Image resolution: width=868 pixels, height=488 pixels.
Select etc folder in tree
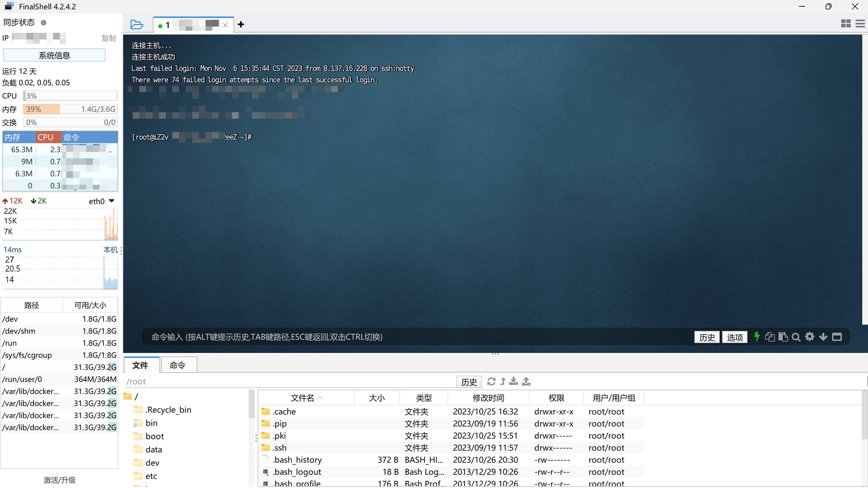(146, 476)
